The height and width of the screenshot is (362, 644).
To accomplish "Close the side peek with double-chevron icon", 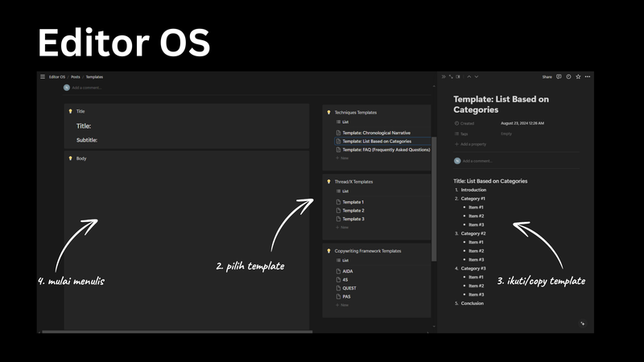I will click(444, 76).
